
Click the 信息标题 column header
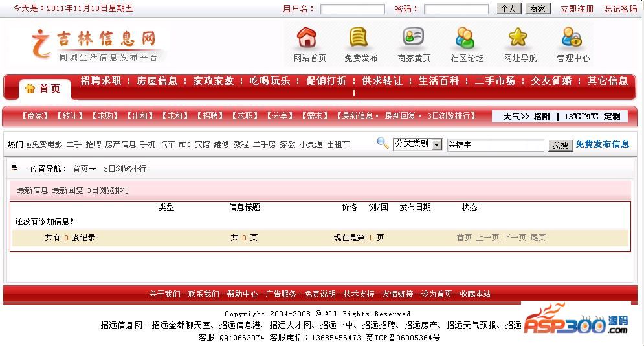click(245, 207)
